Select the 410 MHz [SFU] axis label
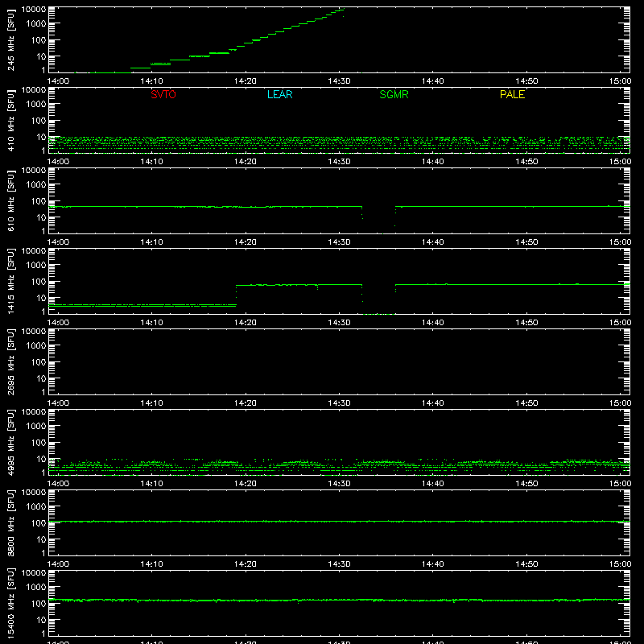Viewport: 644px width, 644px height. (11, 120)
